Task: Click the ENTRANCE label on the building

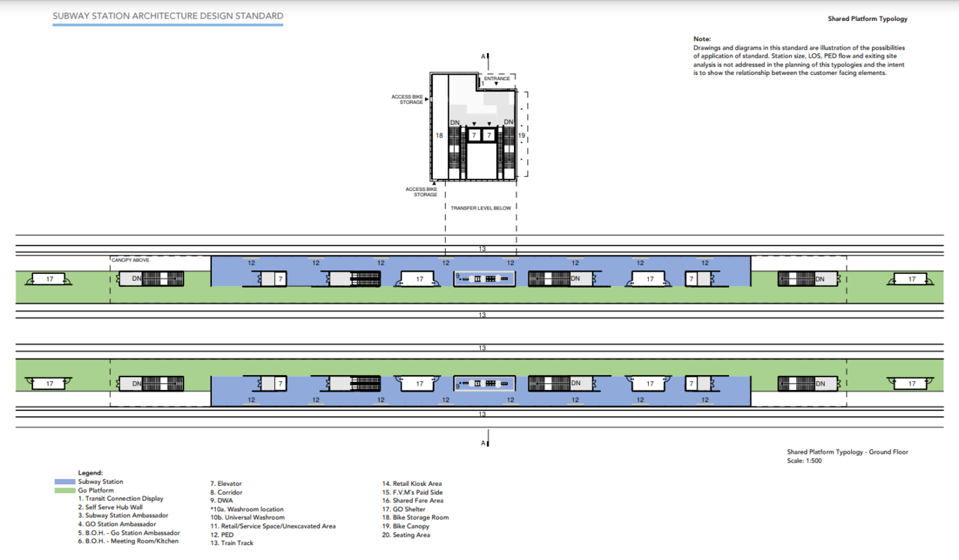Action: (497, 79)
